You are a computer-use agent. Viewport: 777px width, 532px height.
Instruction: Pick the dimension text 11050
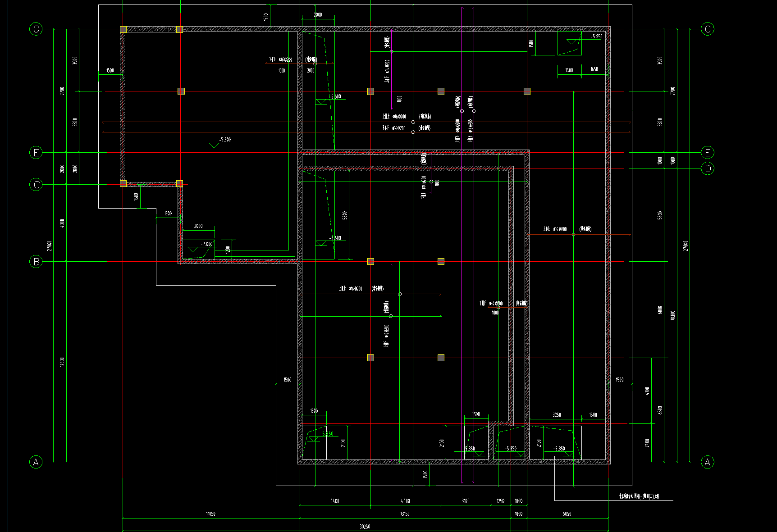pos(210,514)
